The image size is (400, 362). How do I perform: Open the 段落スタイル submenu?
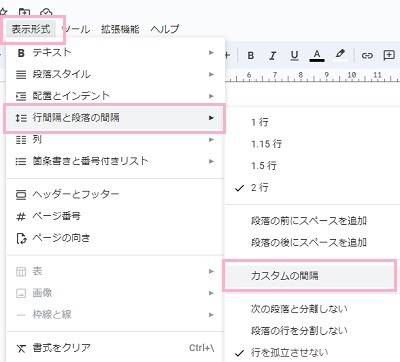tap(114, 74)
